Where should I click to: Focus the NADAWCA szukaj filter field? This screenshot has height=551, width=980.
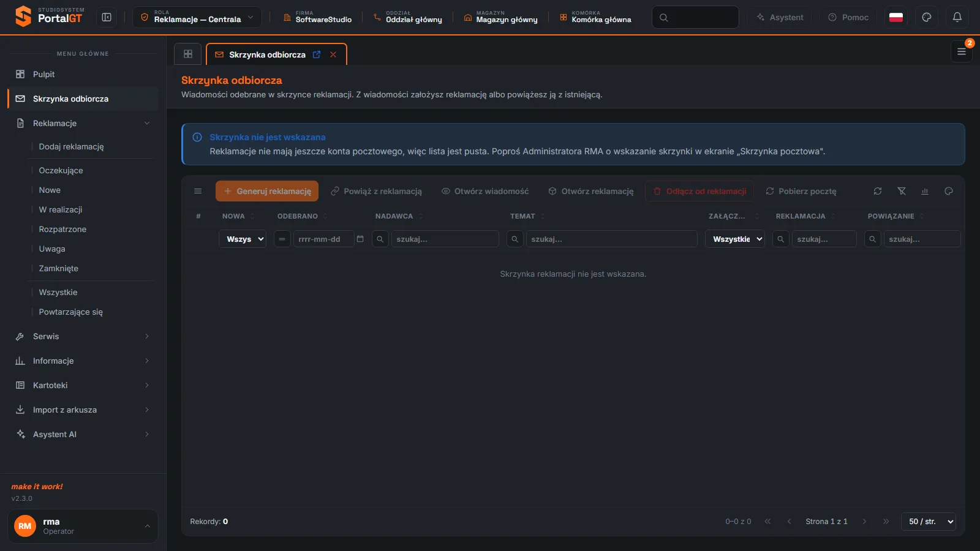(445, 239)
